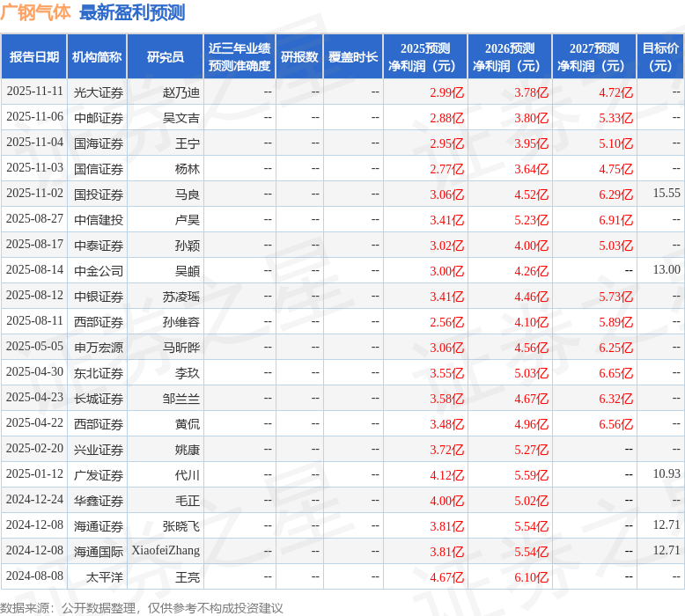Click 东北证券 institution cell
The height and width of the screenshot is (616, 685).
[x=99, y=373]
